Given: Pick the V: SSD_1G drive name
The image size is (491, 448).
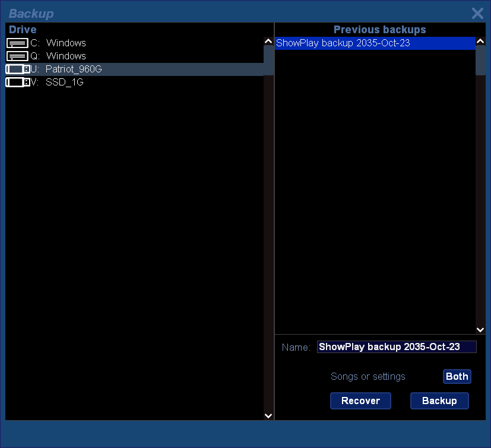Looking at the screenshot, I should coord(64,82).
